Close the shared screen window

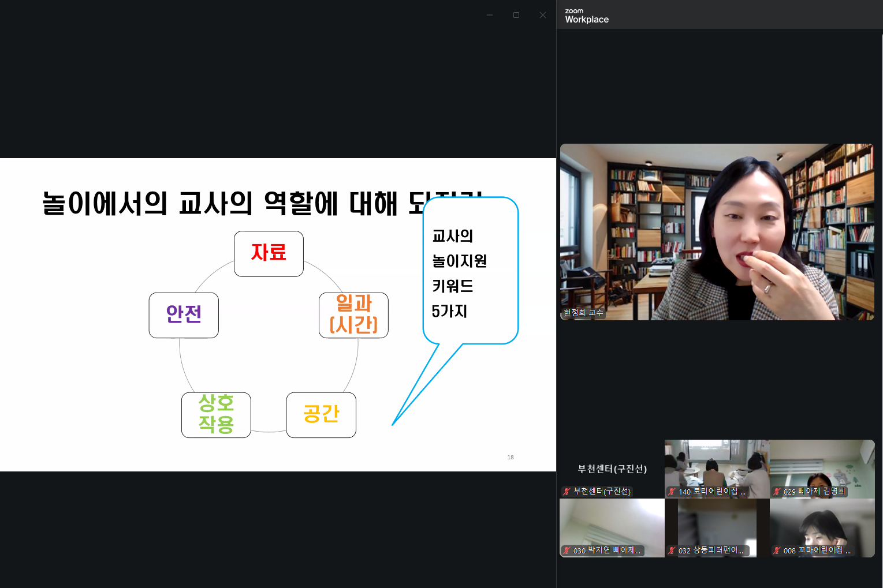543,15
